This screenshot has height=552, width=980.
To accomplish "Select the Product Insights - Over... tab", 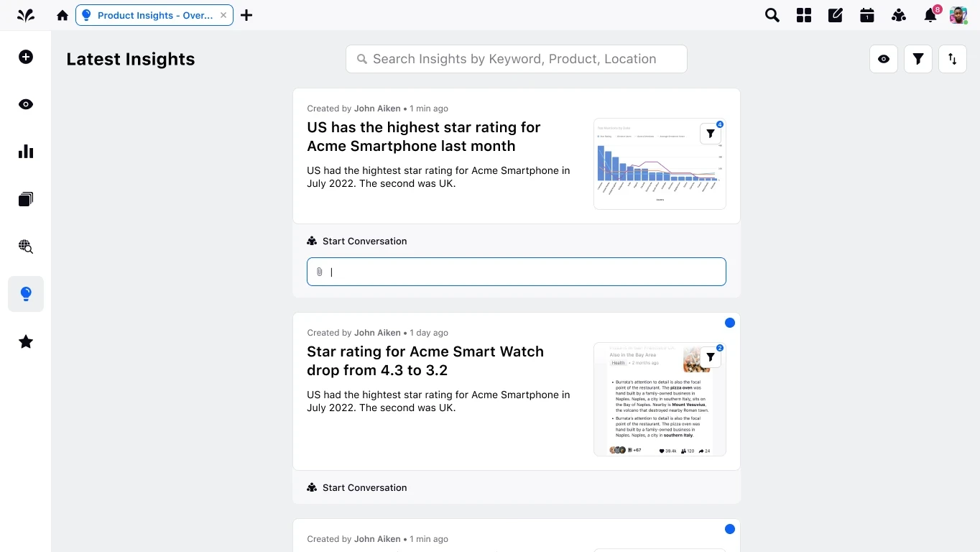I will (154, 15).
